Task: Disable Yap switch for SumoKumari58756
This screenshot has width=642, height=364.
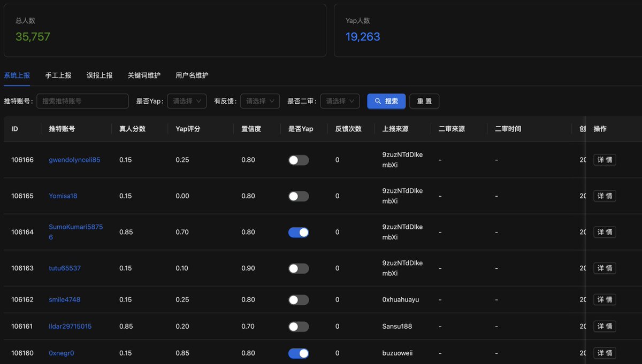Action: tap(299, 232)
